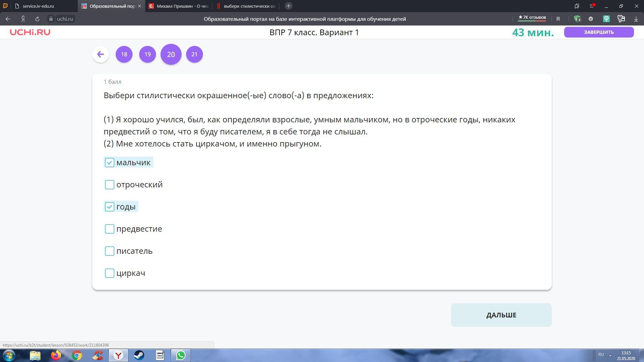
Task: Open a new browser tab
Action: pyautogui.click(x=288, y=6)
